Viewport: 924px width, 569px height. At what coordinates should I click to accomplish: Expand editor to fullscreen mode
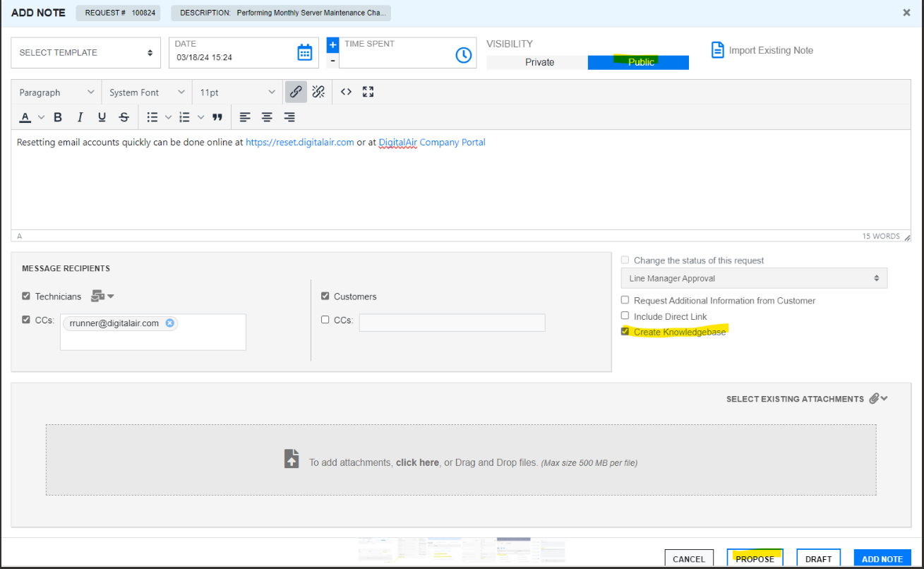(x=368, y=91)
